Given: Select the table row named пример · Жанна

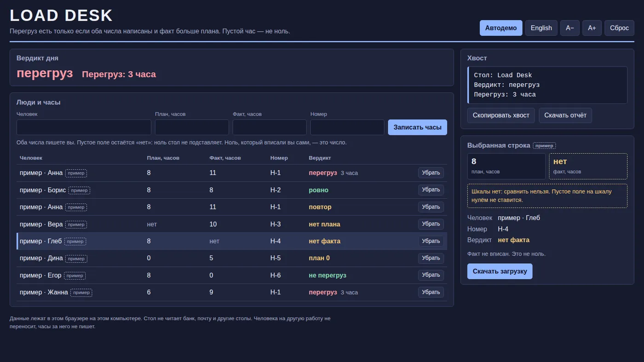Looking at the screenshot, I should pos(232,292).
